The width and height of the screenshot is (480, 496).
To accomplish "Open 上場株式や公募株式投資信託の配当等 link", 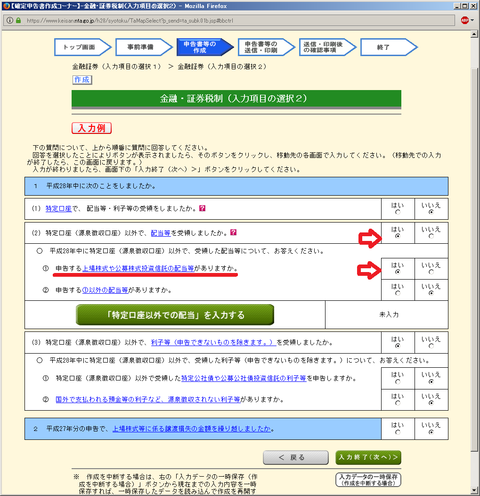I will coord(138,268).
